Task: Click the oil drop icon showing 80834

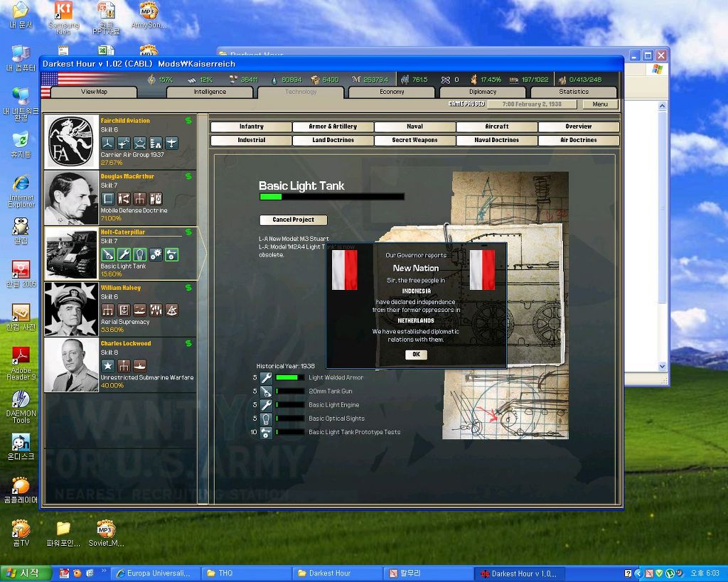Action: (x=274, y=80)
